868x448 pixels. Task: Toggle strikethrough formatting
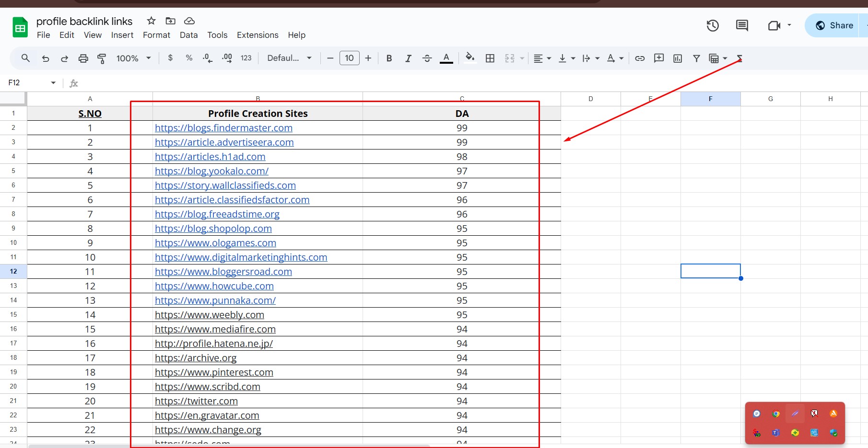click(x=427, y=58)
